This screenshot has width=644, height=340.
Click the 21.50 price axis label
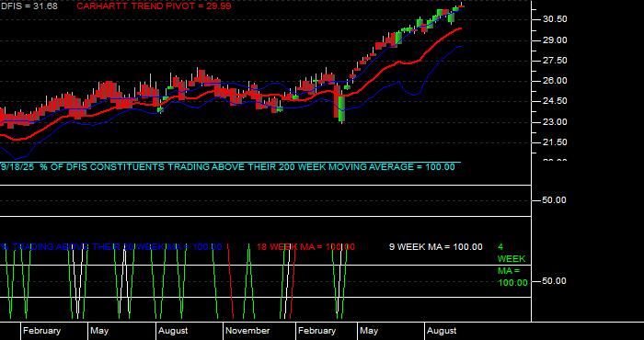click(555, 142)
